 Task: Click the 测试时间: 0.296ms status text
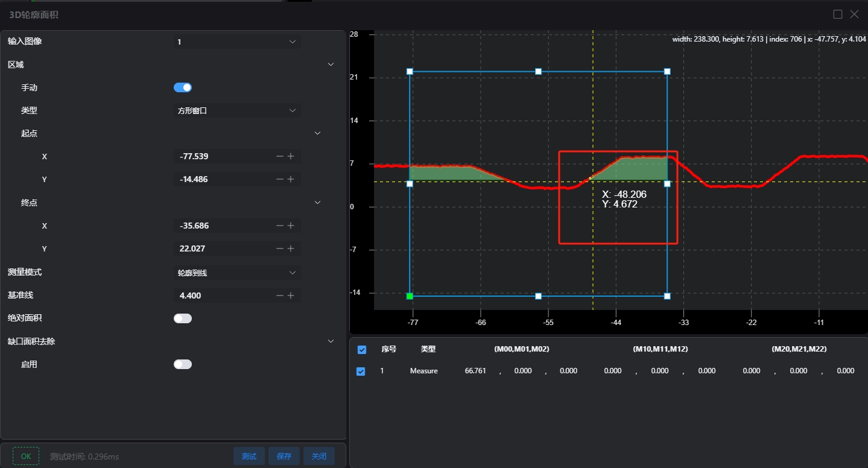(x=84, y=457)
